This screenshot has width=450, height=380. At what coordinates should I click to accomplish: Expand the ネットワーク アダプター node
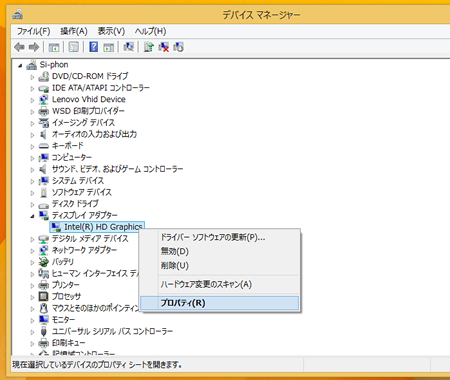[x=32, y=251]
